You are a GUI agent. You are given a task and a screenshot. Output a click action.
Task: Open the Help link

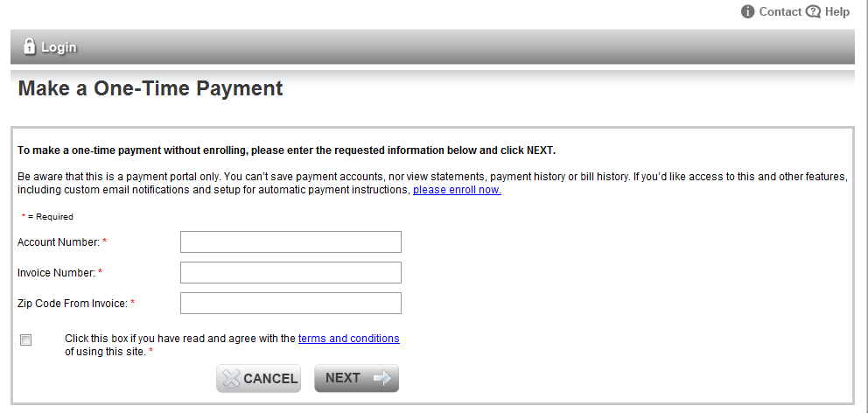(x=837, y=11)
